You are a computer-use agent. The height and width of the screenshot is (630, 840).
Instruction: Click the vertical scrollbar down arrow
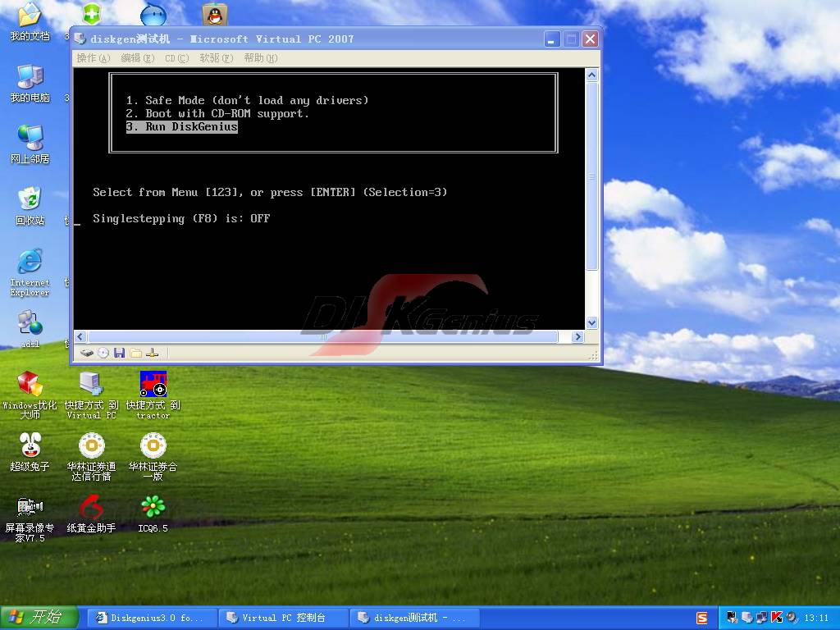click(591, 322)
